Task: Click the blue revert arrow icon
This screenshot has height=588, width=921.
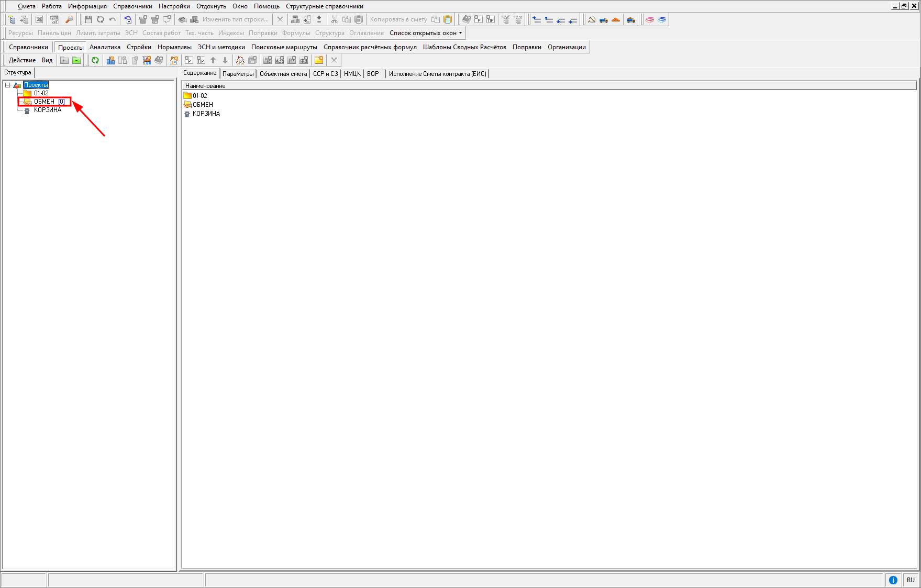Action: (128, 19)
